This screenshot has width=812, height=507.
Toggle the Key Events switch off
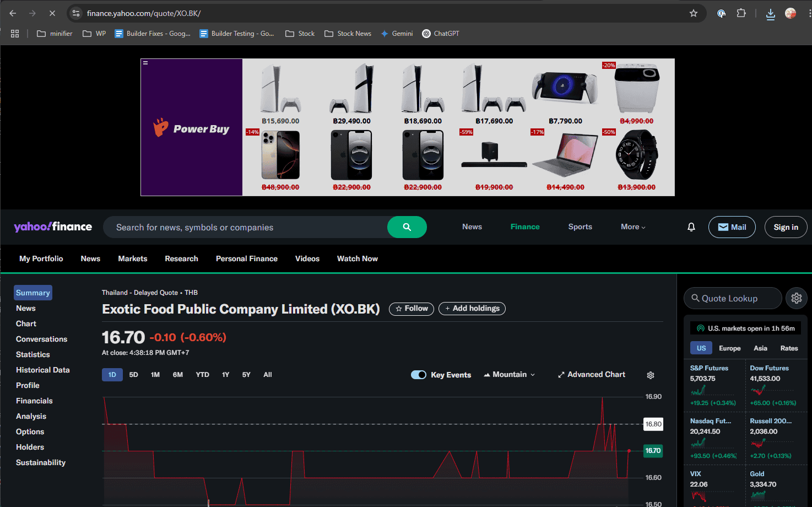point(419,375)
